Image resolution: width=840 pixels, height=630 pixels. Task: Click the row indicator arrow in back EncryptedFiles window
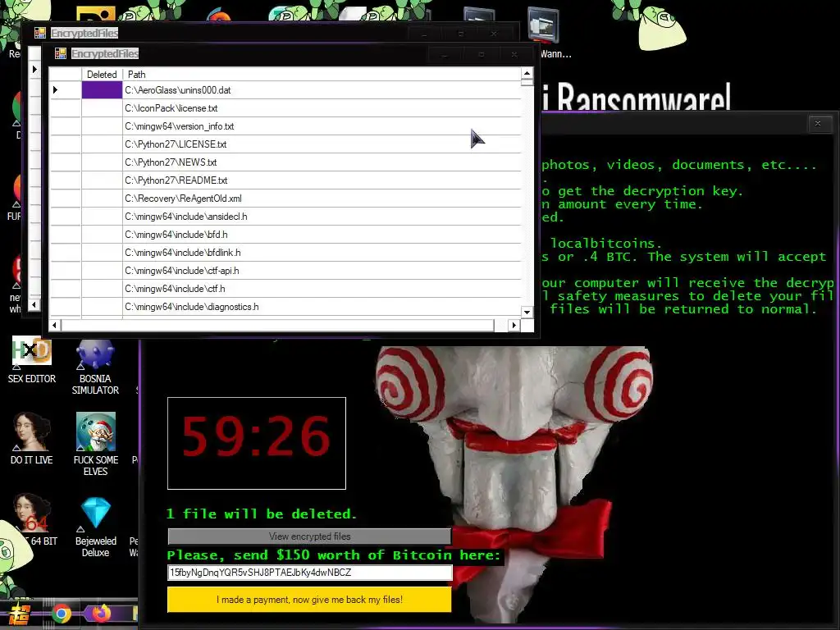point(34,69)
